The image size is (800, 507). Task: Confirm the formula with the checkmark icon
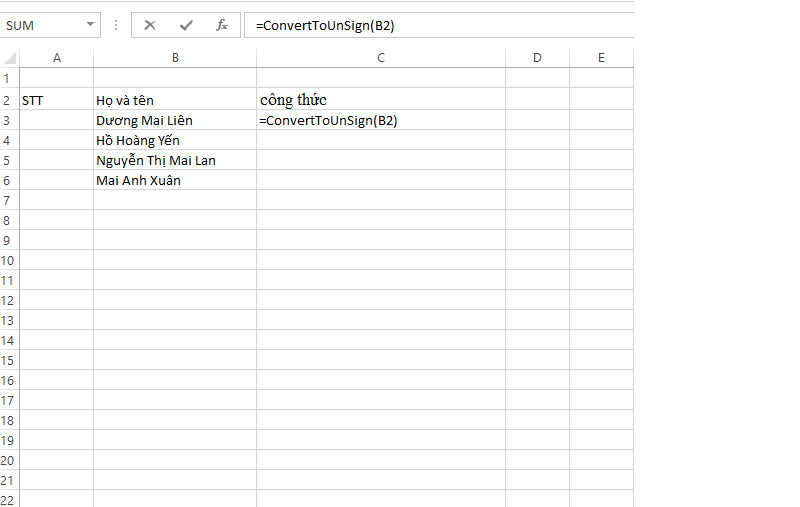[186, 26]
